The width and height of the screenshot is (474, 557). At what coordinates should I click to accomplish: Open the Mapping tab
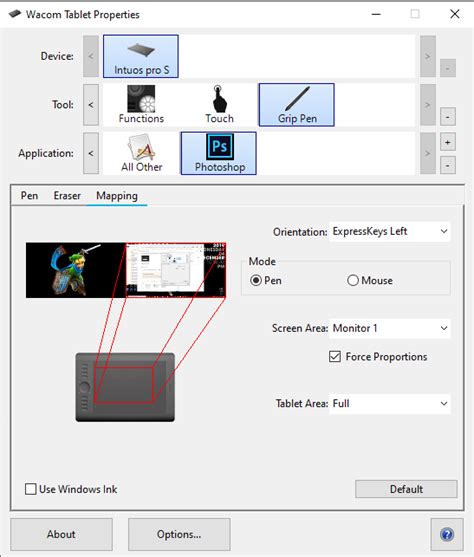[117, 196]
